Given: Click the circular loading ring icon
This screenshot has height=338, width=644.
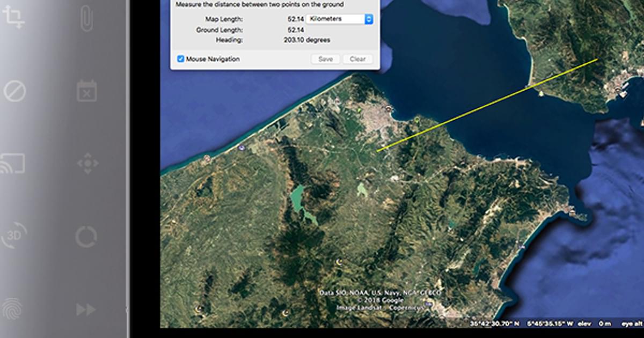Looking at the screenshot, I should point(86,236).
